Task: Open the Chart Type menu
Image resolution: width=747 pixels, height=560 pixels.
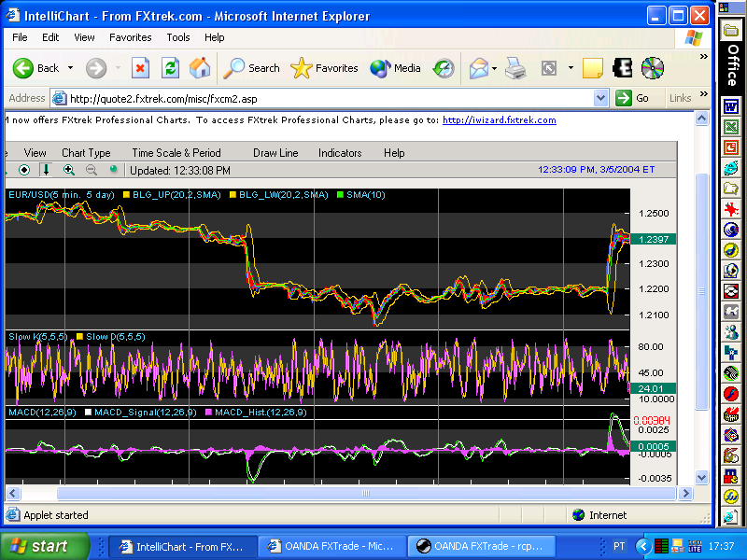Action: 86,153
